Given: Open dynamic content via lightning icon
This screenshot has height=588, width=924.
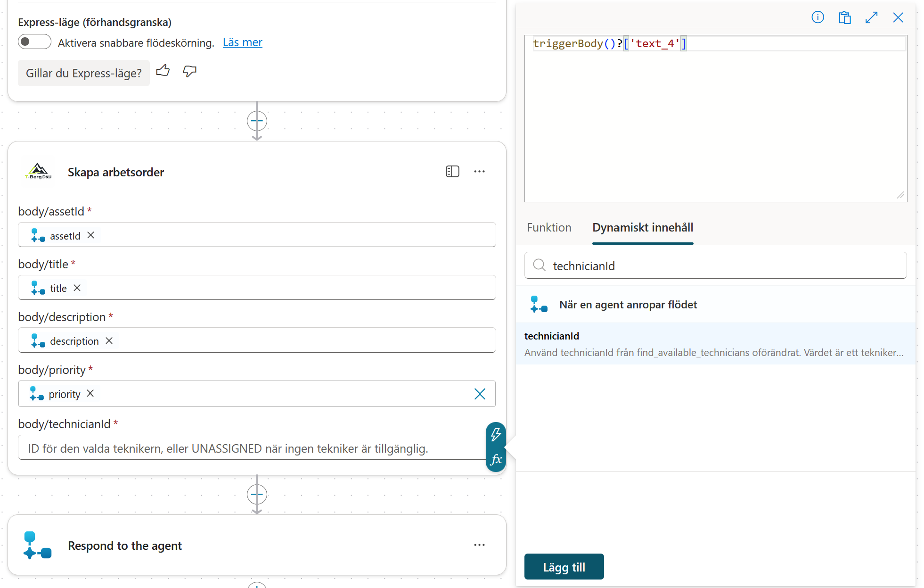Looking at the screenshot, I should (x=496, y=434).
